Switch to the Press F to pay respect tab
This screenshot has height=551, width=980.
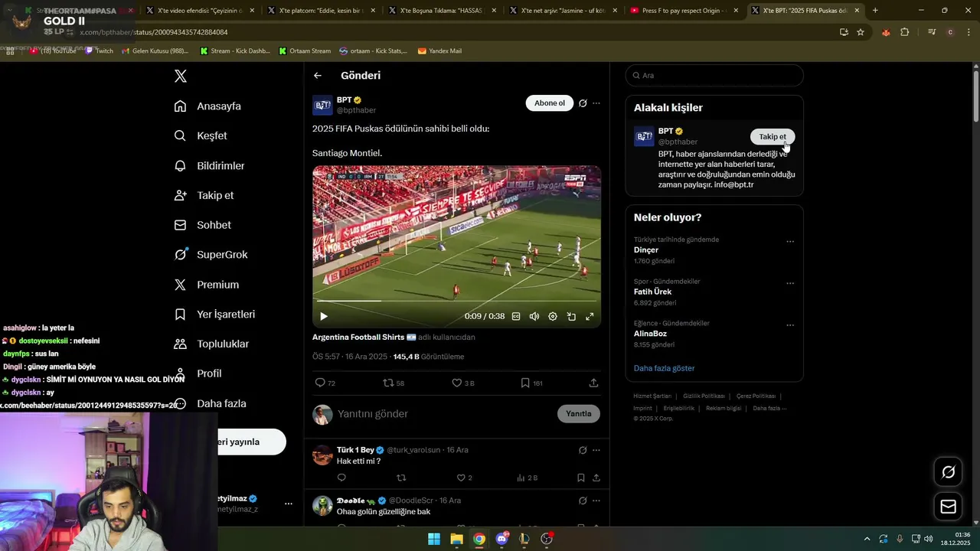coord(685,11)
